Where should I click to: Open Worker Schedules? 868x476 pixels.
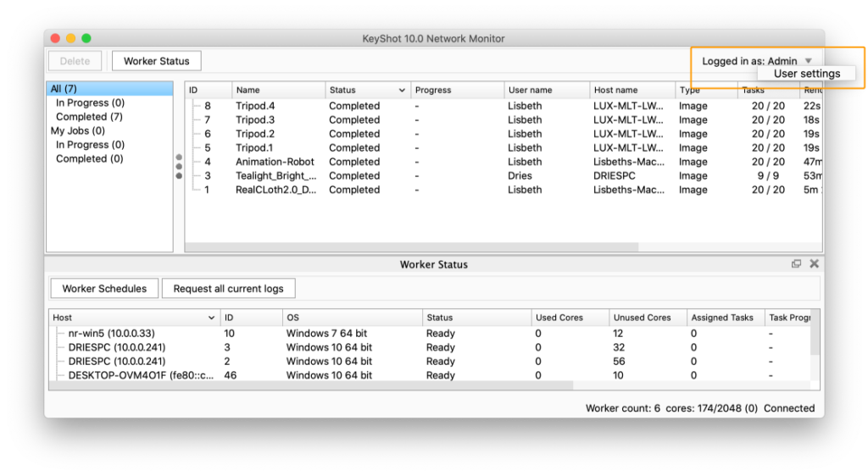click(104, 289)
